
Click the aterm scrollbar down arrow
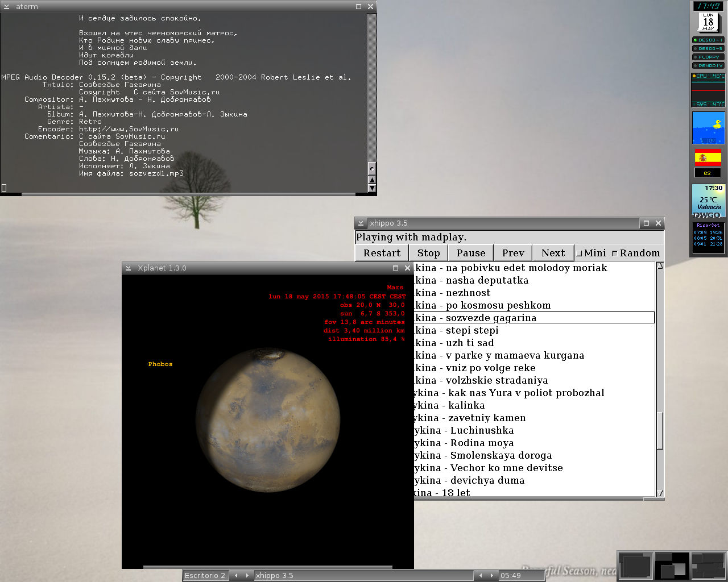point(372,188)
